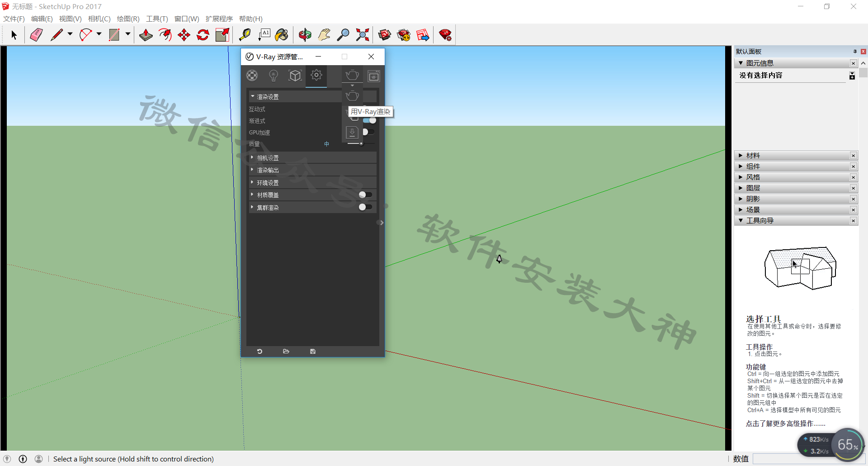This screenshot has width=868, height=466.
Task: Open the 视图(V) menu
Action: pyautogui.click(x=70, y=19)
